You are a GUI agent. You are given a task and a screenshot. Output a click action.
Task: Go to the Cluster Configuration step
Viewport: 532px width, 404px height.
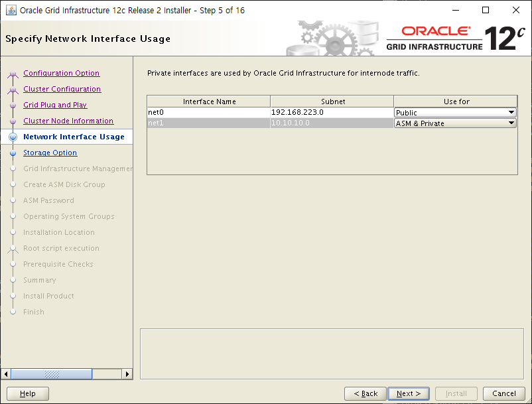(x=62, y=89)
